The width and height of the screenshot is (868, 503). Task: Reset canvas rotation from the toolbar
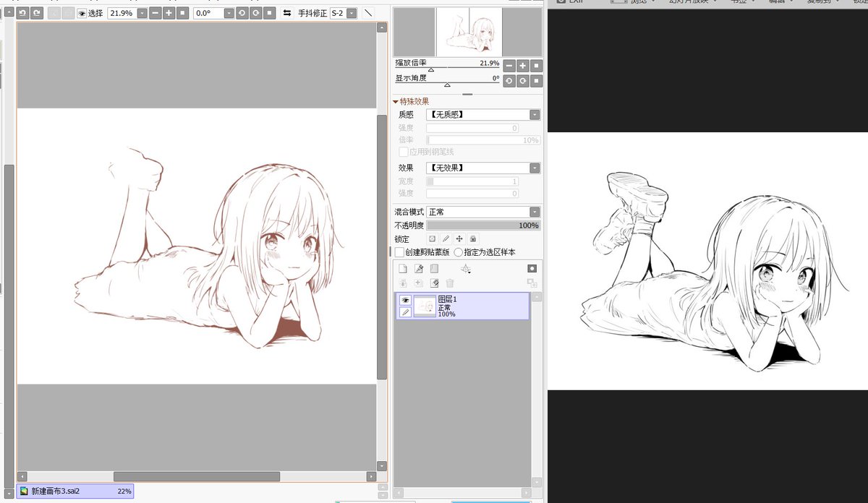269,13
